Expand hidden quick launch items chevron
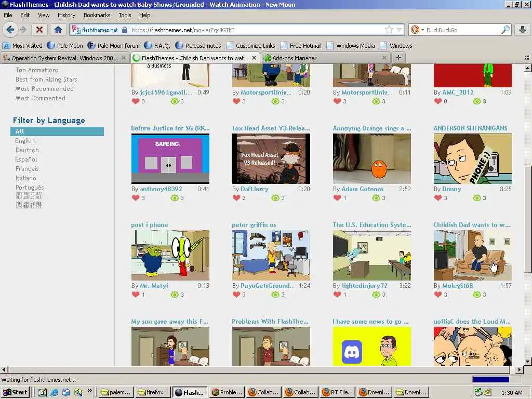Screen dimensions: 532x399 click(89, 391)
